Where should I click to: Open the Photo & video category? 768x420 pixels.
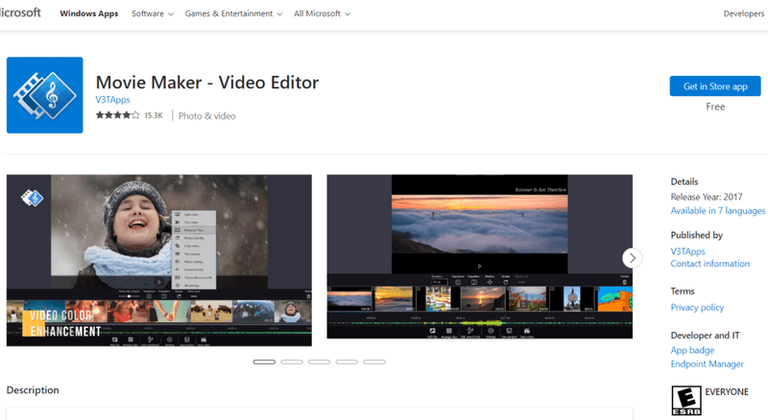pyautogui.click(x=207, y=116)
